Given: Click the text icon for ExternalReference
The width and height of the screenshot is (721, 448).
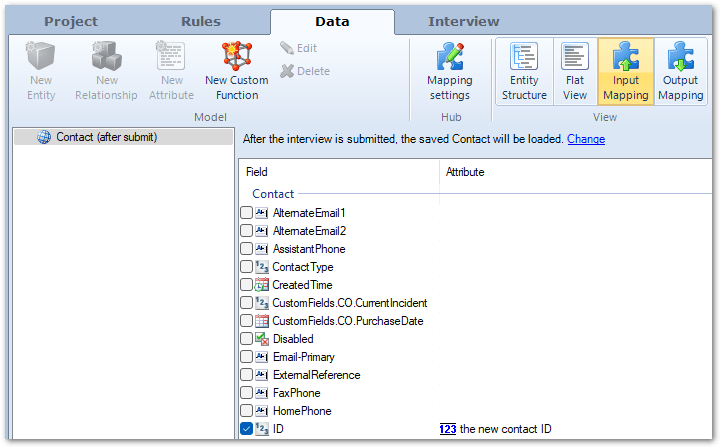Looking at the screenshot, I should point(262,374).
